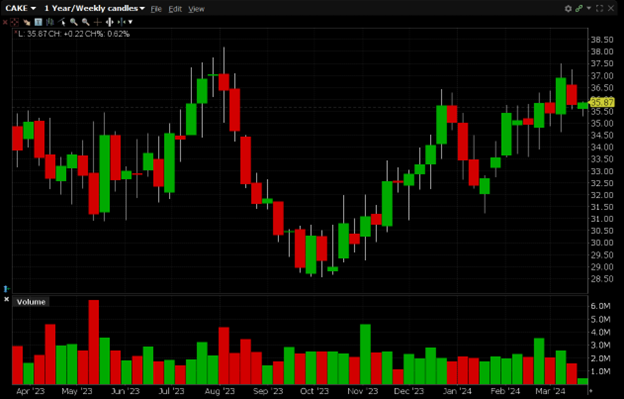Screen dimensions: 624x399
Task: Click the red X icon in chart toolbar
Action: coord(5,22)
